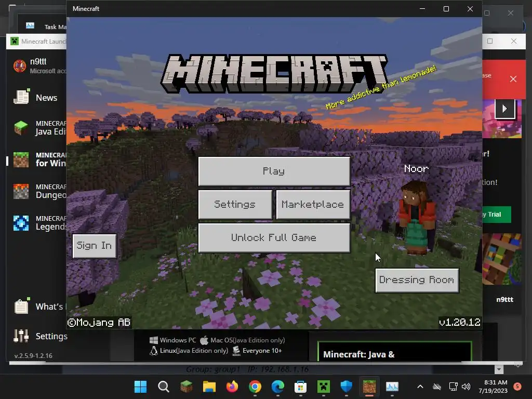Open Microsoft Store from taskbar
The image size is (532, 399).
click(x=301, y=387)
